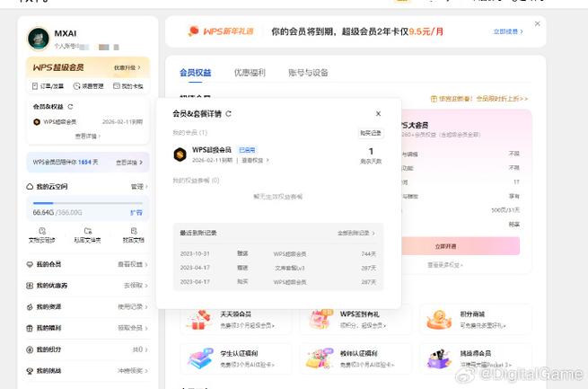
Task: Select the 2023-10-31 record row
Action: 278,254
